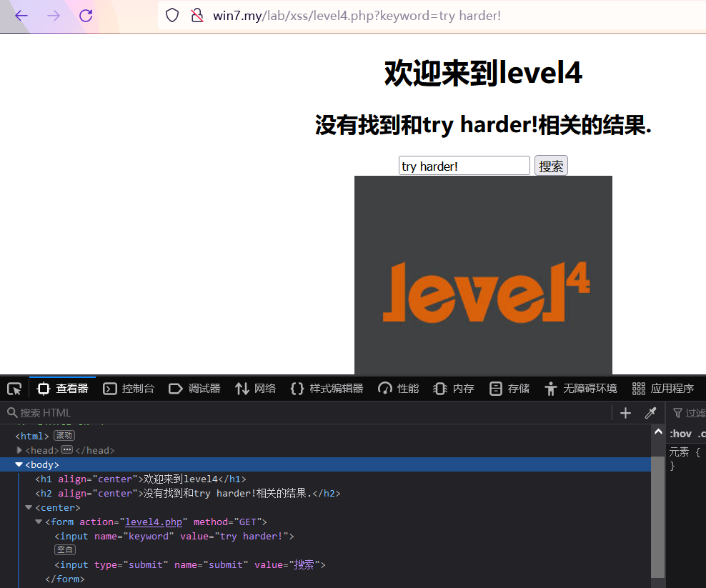
Task: Collapse the <body> node in the inspector
Action: [19, 464]
